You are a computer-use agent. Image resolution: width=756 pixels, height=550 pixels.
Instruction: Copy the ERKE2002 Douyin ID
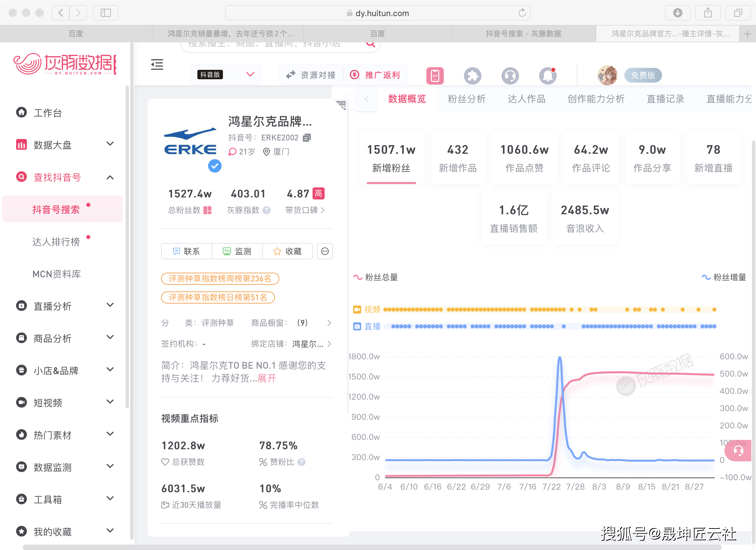(307, 138)
